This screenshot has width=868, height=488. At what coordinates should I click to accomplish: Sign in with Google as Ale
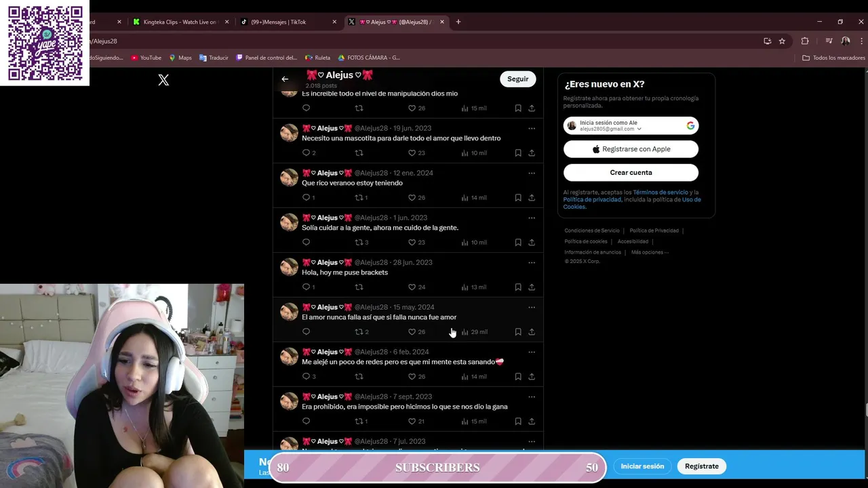[x=631, y=125]
